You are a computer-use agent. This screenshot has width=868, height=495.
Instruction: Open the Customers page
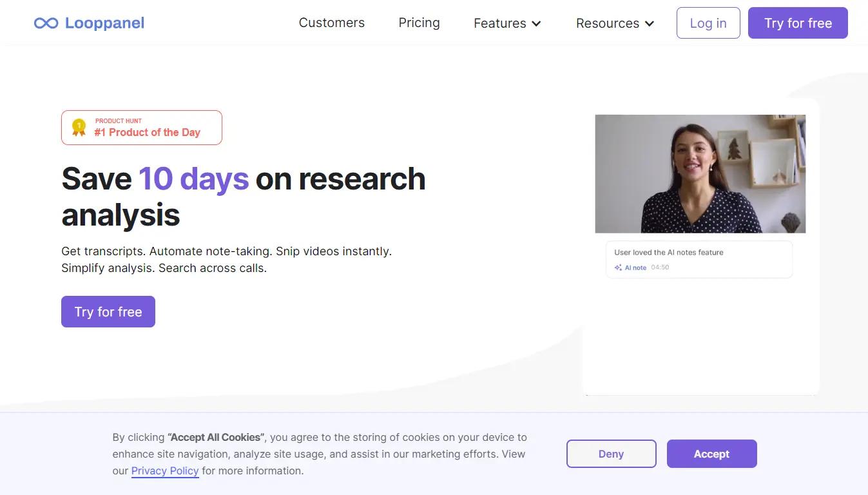(332, 23)
